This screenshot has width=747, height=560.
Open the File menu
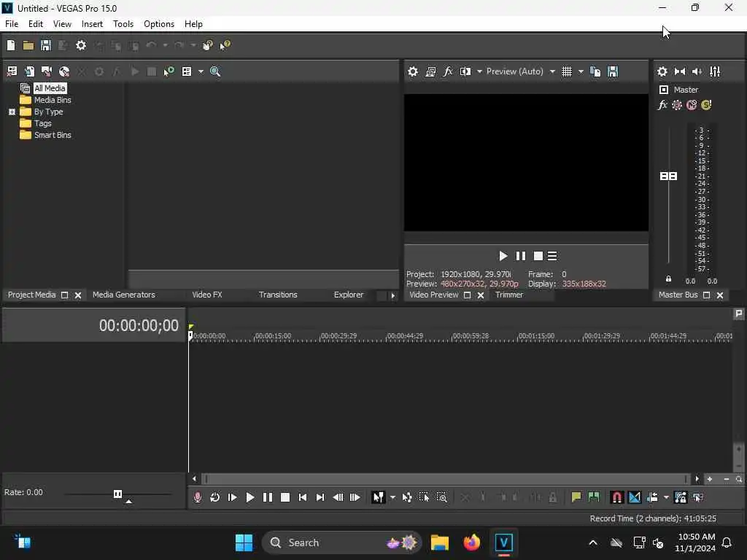tap(12, 24)
